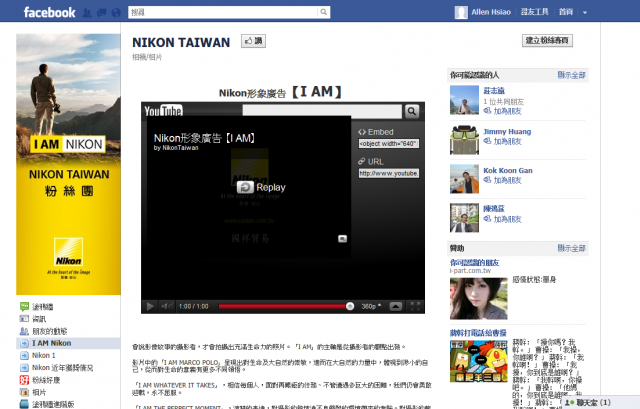Image resolution: width=640 pixels, height=409 pixels.
Task: Click fourth suggested person thumbnail
Action: click(x=464, y=218)
